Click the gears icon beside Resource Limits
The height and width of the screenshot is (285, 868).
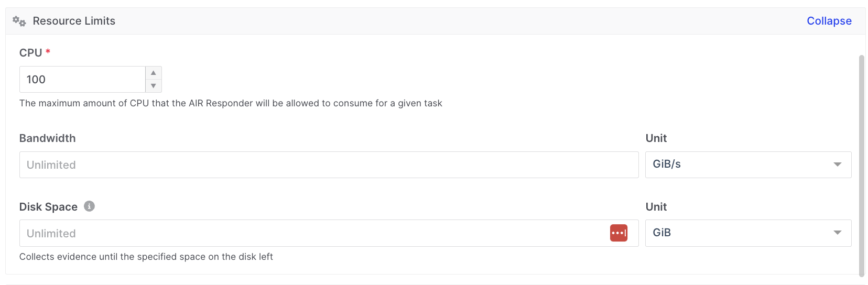[x=19, y=21]
